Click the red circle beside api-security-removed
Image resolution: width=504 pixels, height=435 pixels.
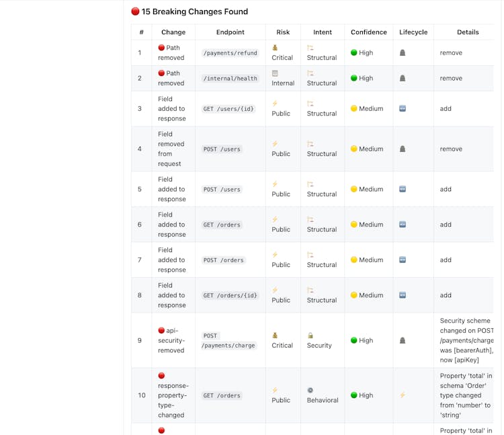point(161,330)
